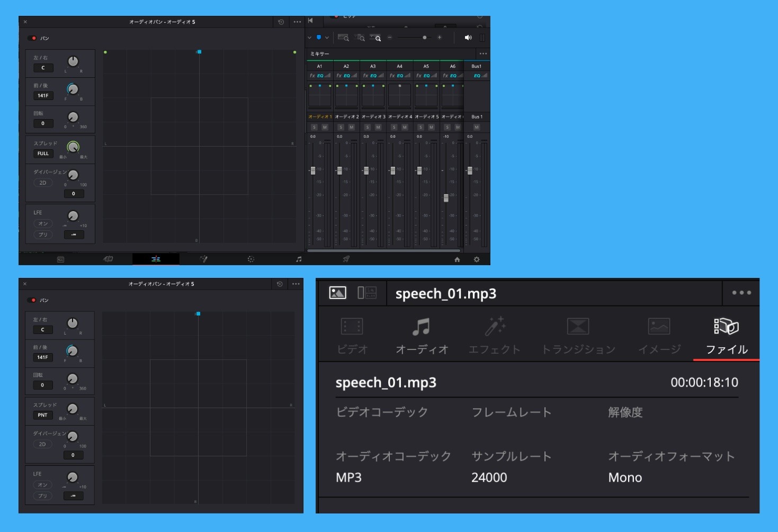Open the marker color dropdown chevron
Screen dimensions: 778x532
(327, 38)
